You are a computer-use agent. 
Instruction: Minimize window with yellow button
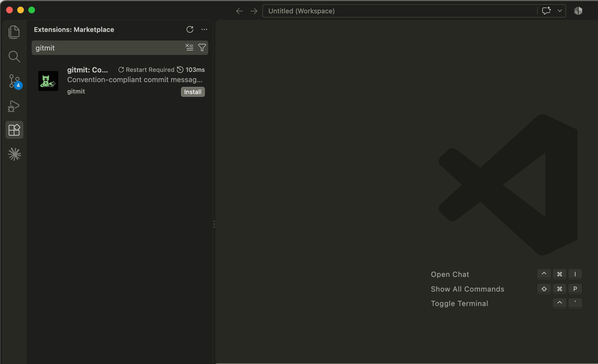(21, 10)
